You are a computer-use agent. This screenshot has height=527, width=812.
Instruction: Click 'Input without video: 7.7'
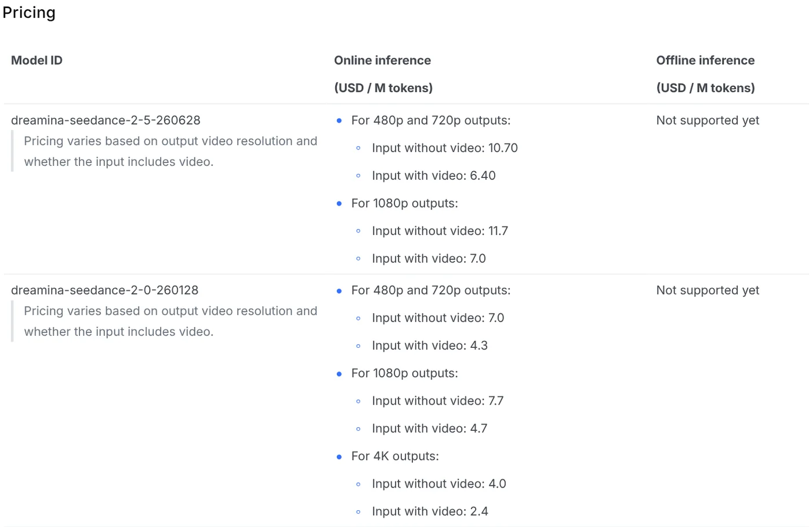coord(438,401)
